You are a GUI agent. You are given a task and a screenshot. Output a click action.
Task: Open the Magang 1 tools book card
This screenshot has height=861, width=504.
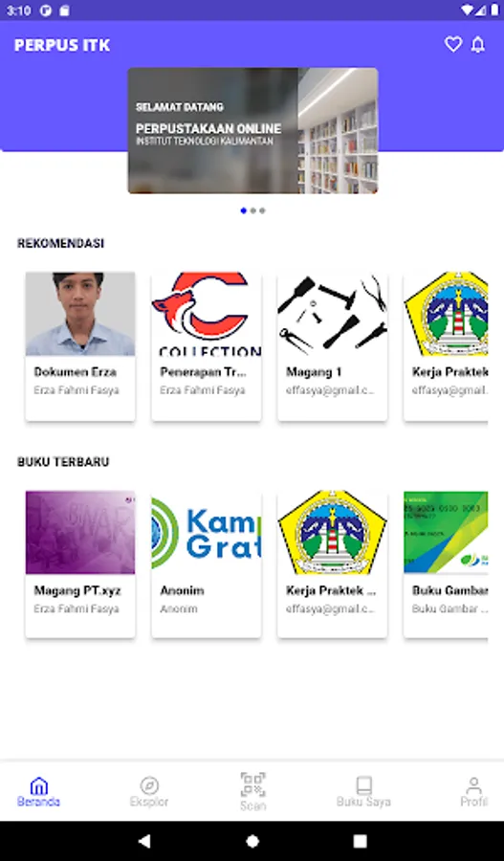click(332, 346)
